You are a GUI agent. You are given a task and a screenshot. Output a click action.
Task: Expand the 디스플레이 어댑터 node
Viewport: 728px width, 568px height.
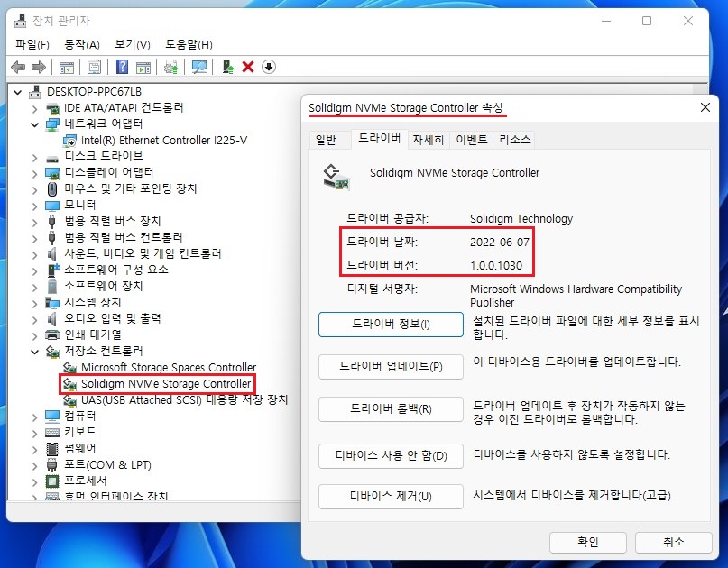coord(35,173)
